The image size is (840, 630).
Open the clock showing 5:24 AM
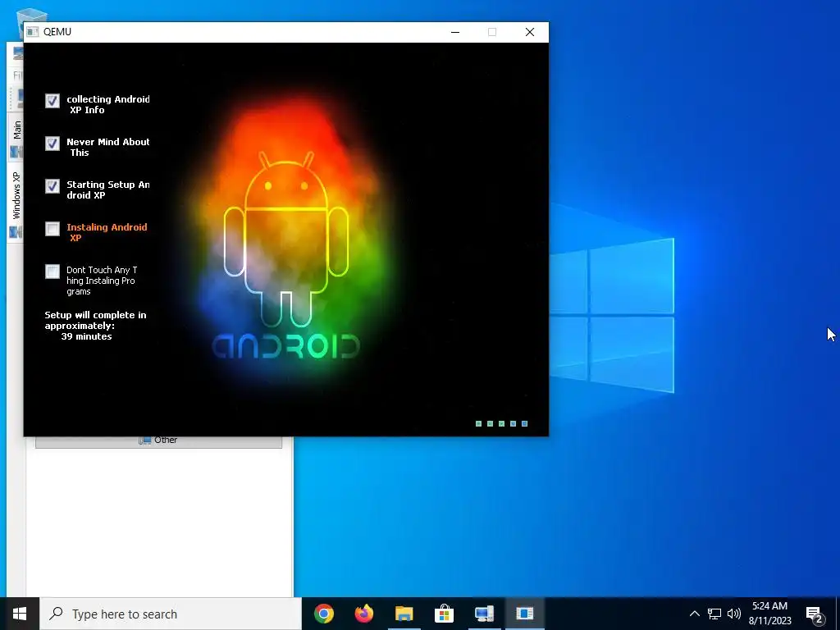coord(769,614)
